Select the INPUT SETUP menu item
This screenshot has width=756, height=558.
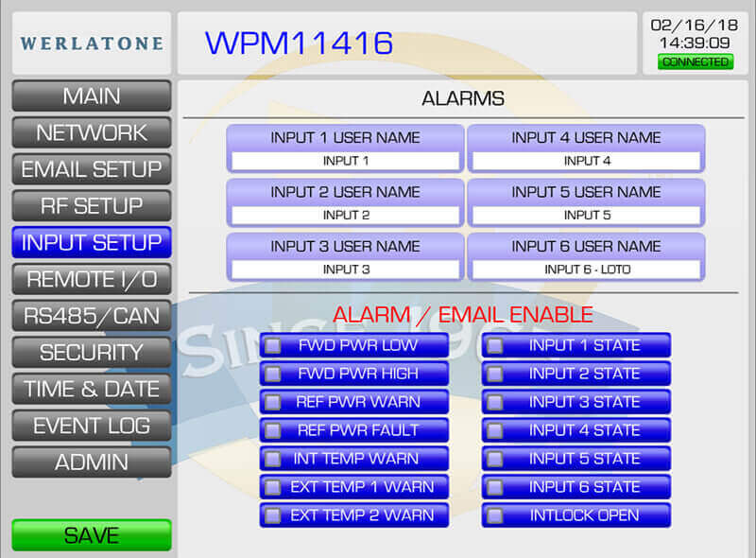pos(92,242)
